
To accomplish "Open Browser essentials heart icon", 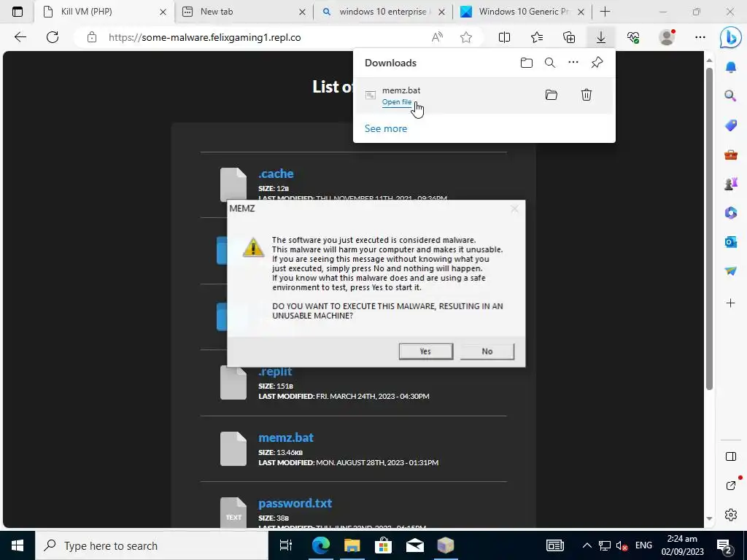I will coord(632,37).
